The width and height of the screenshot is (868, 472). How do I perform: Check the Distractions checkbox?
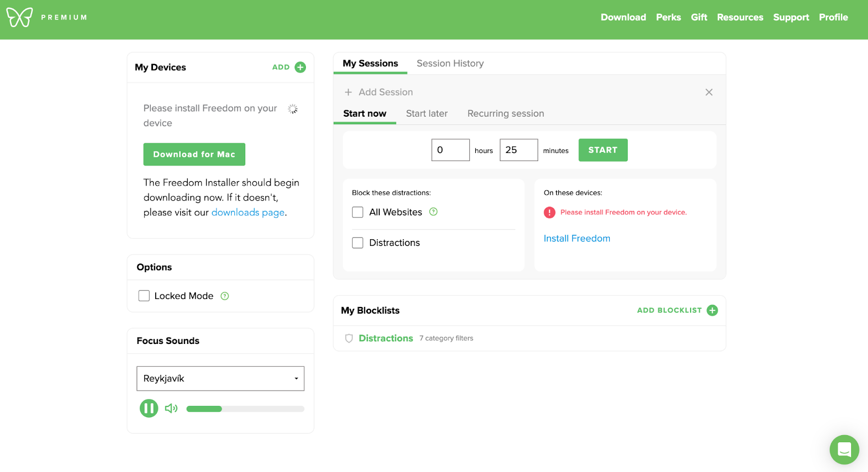pos(358,243)
